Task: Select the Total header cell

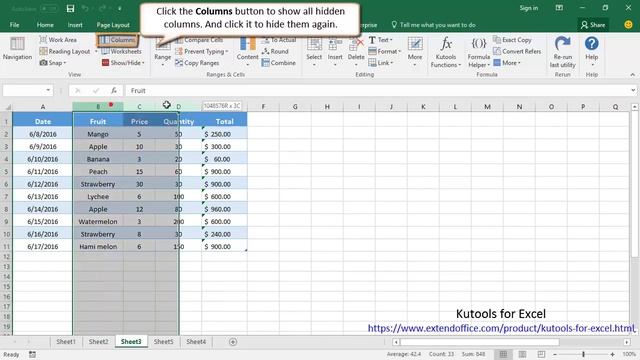Action: point(224,121)
